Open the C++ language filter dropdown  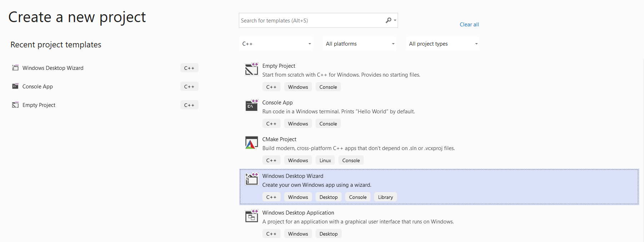[x=276, y=43]
